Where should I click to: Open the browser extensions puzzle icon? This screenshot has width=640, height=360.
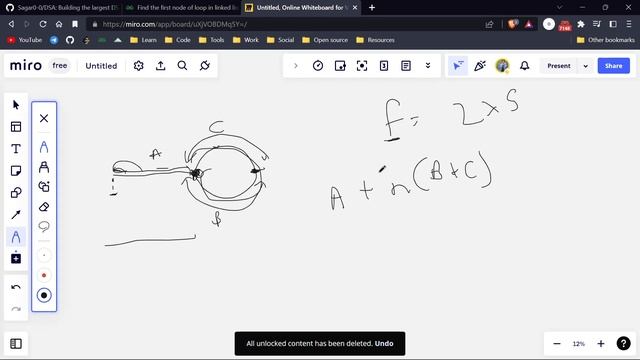pyautogui.click(x=580, y=24)
